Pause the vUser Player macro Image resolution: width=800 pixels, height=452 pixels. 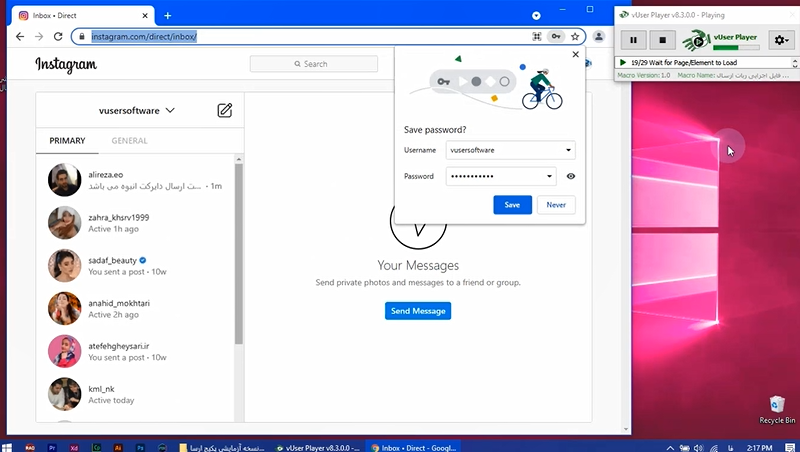point(633,40)
